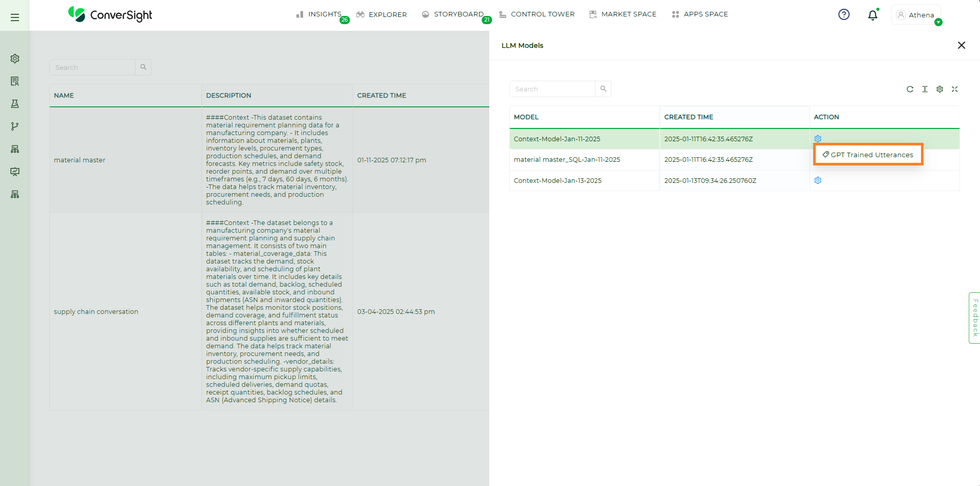Expand the LLM Models table fullscreen

954,89
